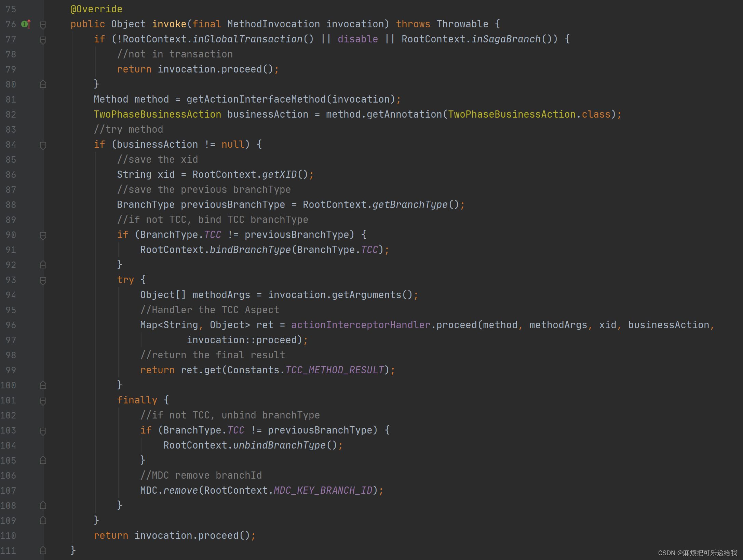Click the getBranchType method call
Viewport: 743px width, 560px height.
point(410,205)
